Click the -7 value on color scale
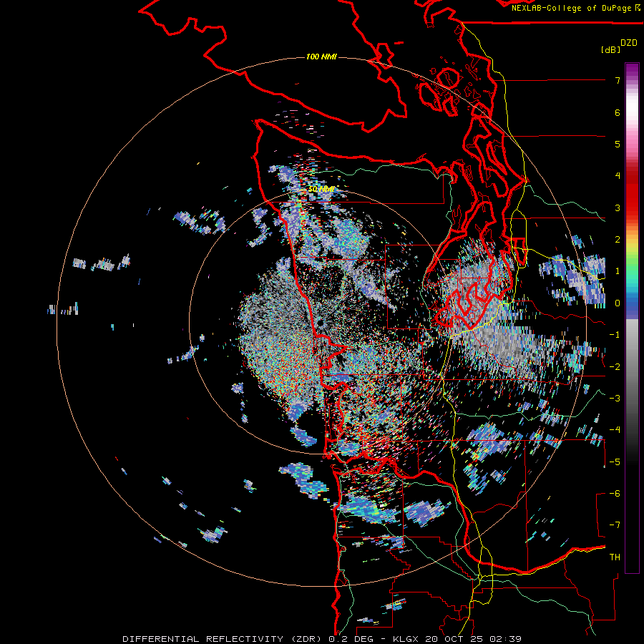The image size is (644, 644). pyautogui.click(x=615, y=525)
